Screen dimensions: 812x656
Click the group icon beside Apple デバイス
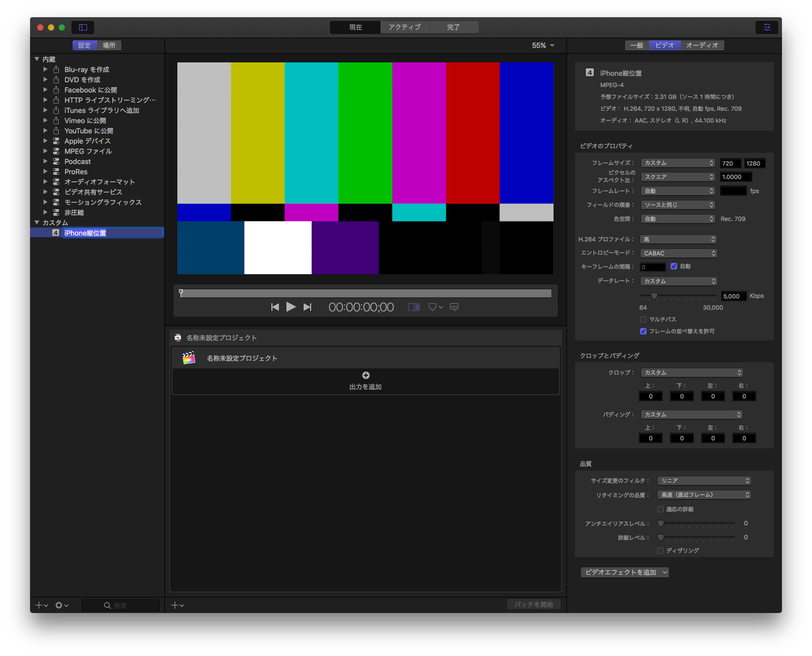point(56,141)
